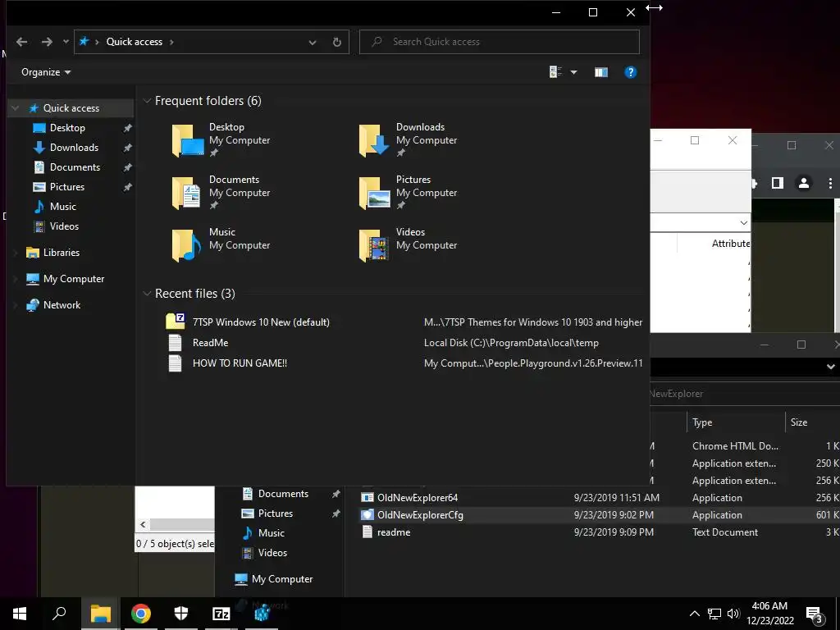Select Videos in back window navigation pane

272,552
